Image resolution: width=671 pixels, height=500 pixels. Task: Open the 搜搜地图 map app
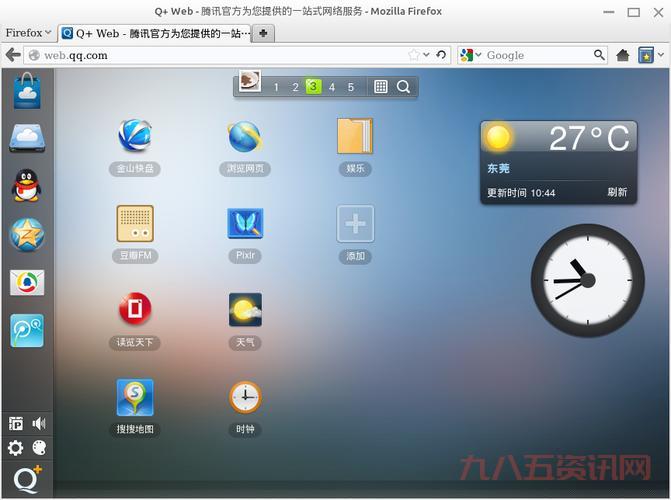click(135, 397)
